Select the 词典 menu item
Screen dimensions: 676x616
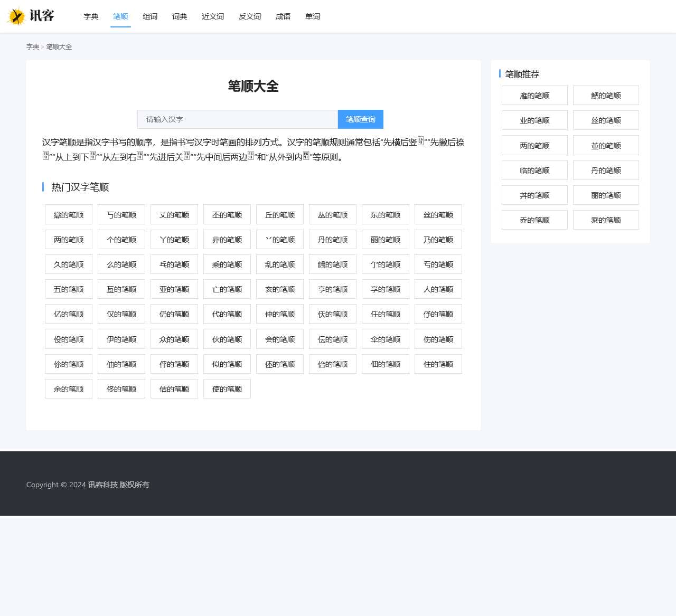[180, 16]
